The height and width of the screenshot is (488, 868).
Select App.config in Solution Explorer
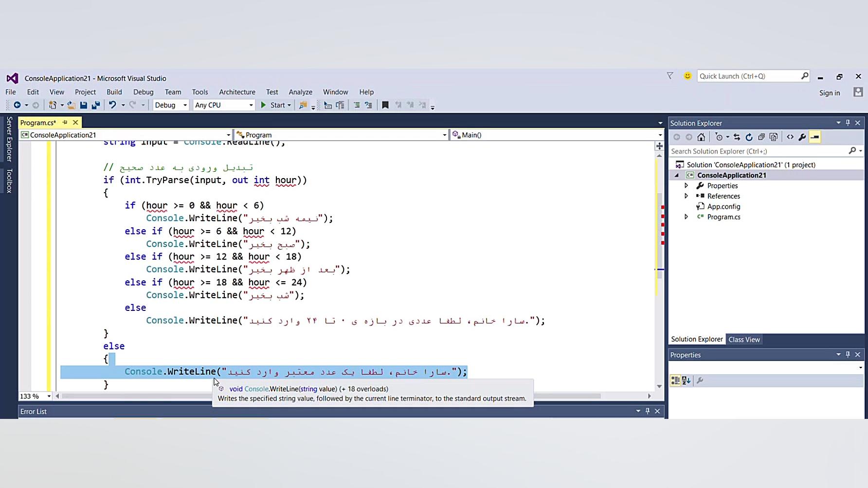pos(723,207)
